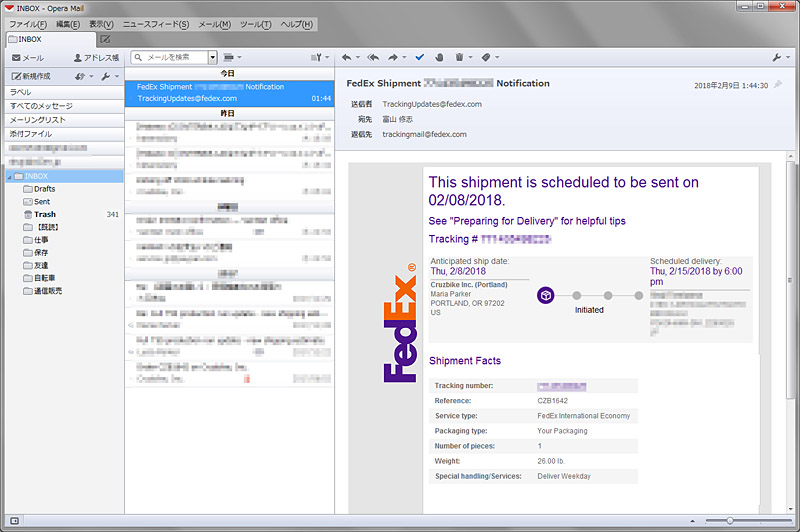Screen dimensions: 800x532
Task: Open 添付ファイル section
Action: (x=64, y=134)
